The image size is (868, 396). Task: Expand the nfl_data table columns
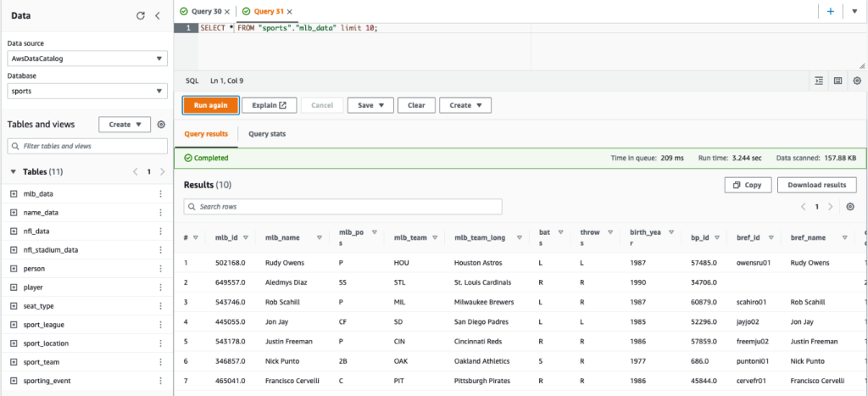coord(14,231)
